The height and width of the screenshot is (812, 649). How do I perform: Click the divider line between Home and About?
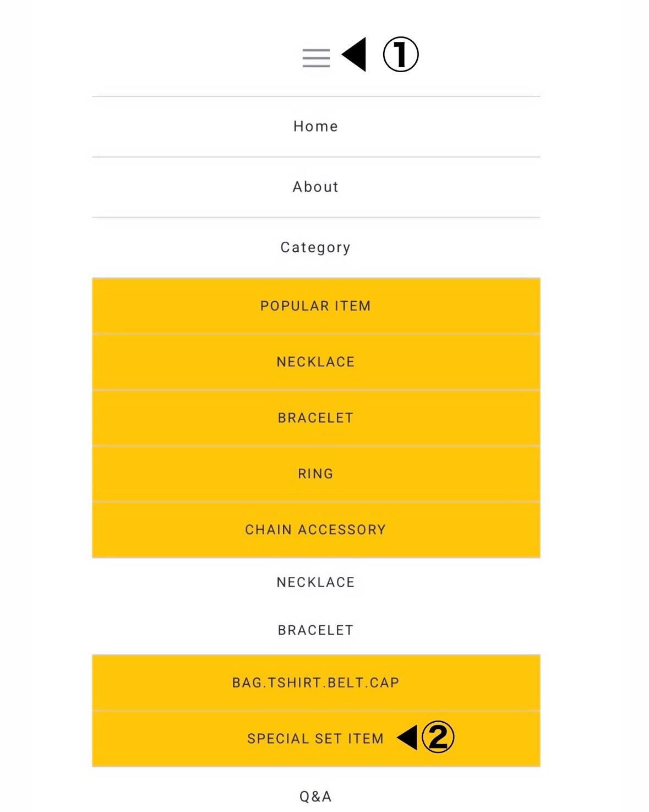(x=315, y=157)
